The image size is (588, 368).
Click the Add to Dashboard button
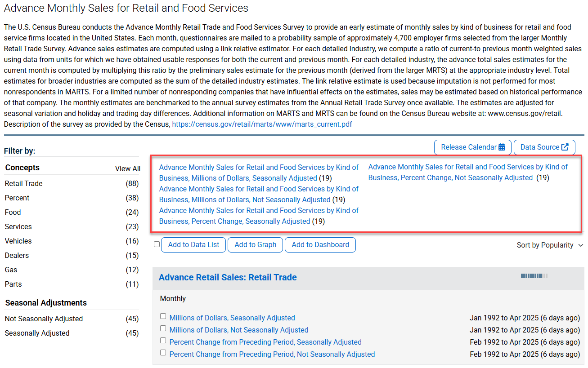pyautogui.click(x=320, y=245)
